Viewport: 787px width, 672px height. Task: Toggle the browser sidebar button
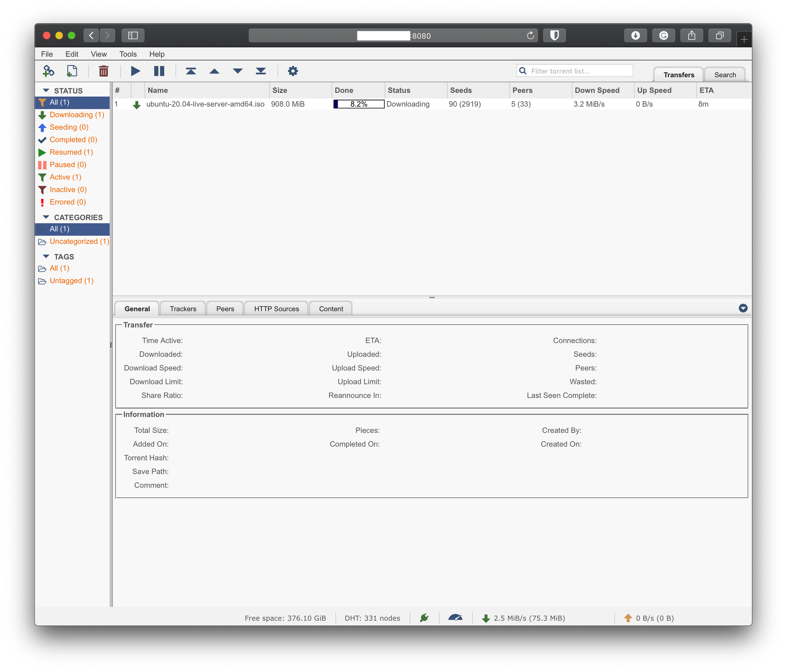pyautogui.click(x=133, y=35)
